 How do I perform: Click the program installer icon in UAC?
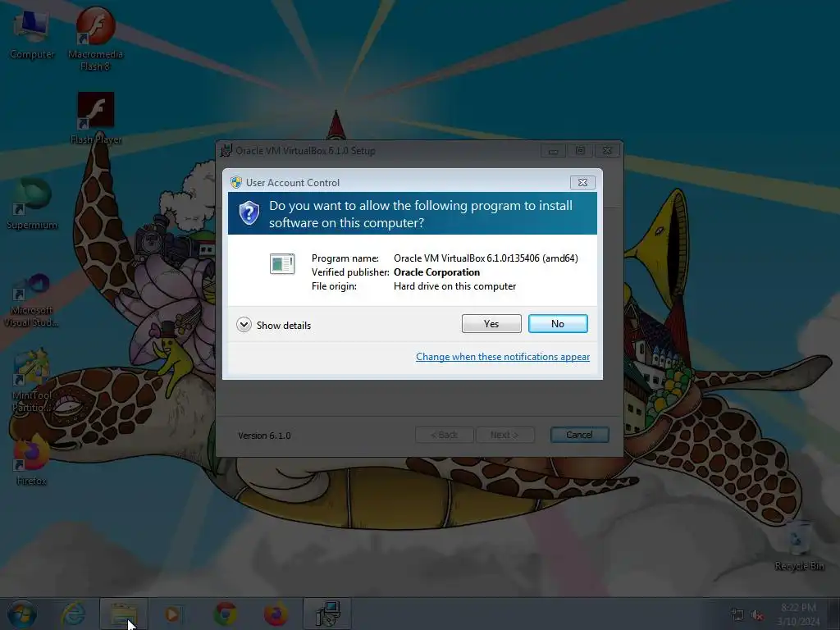(282, 263)
